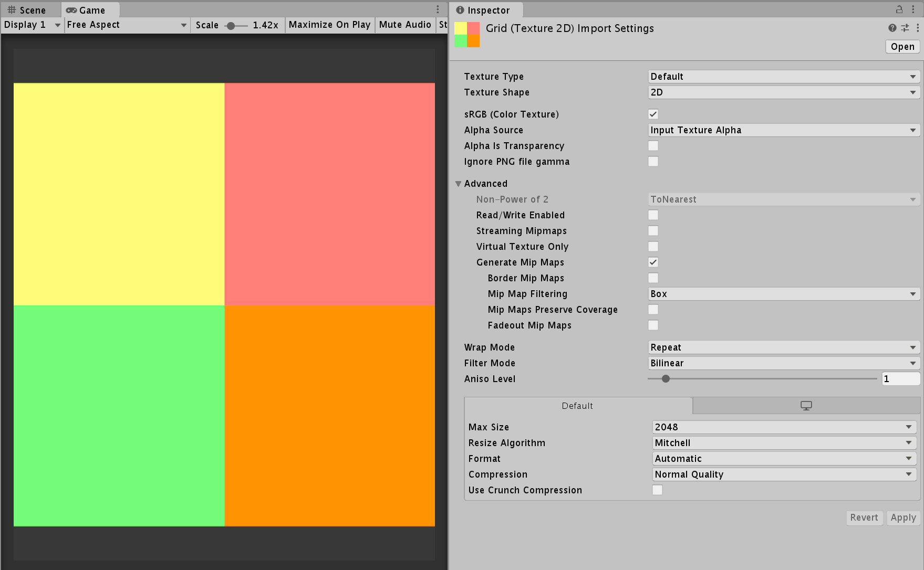Select the standalone monitor platform tab
Screen dimensions: 924x570
[806, 406]
